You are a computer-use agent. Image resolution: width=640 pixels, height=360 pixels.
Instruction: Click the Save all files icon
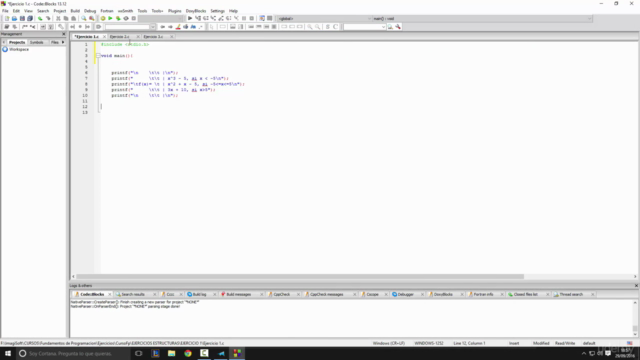point(30,18)
